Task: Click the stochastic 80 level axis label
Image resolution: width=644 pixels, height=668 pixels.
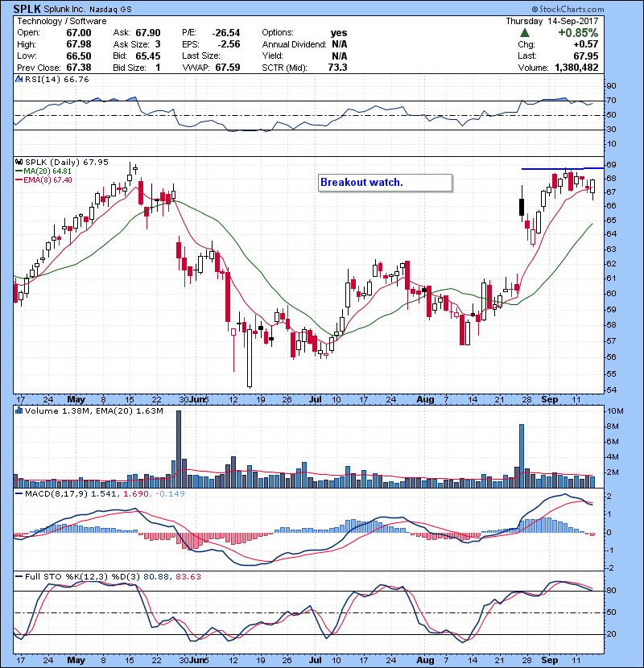Action: [x=611, y=591]
